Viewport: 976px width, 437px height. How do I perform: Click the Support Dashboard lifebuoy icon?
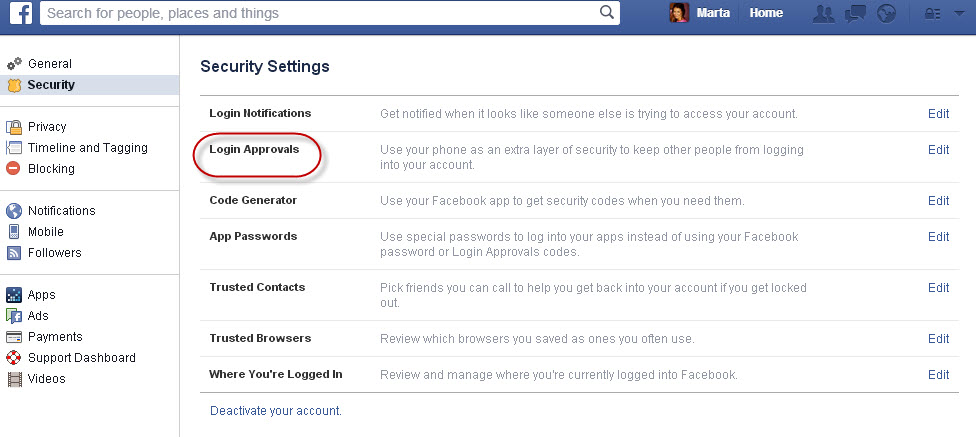tap(13, 357)
